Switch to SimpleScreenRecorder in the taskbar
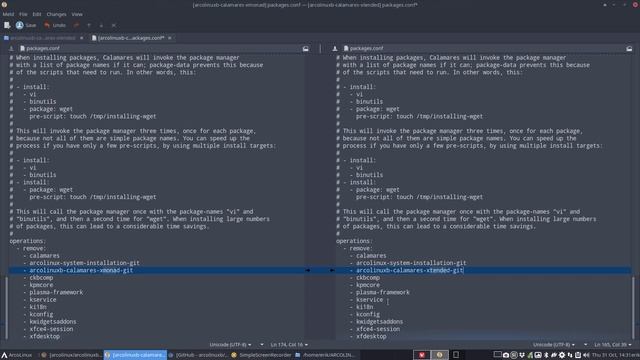This screenshot has width=640, height=360. click(261, 355)
